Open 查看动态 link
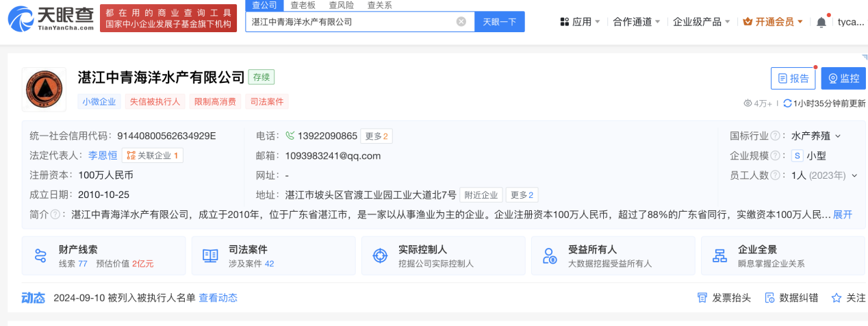Screen dimensions: 868x326 point(218,298)
